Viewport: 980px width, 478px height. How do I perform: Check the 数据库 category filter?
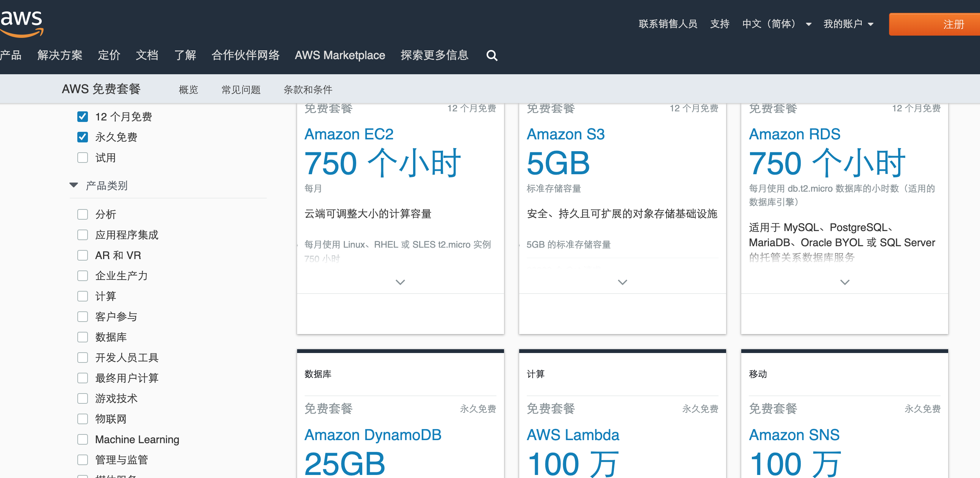pos(83,337)
